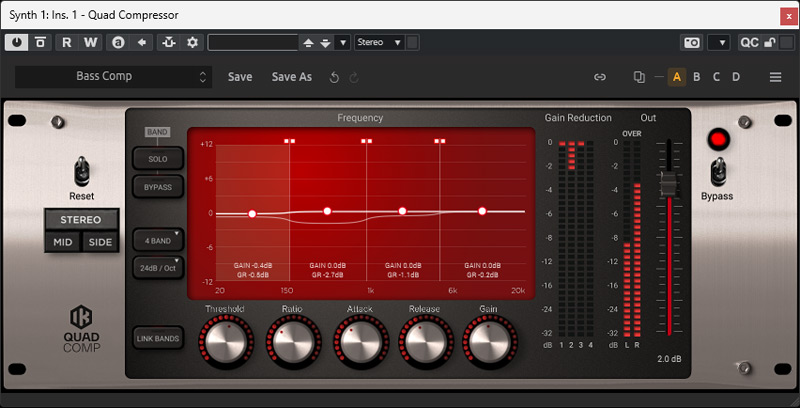Select the MID processing mode
This screenshot has height=408, width=800.
click(62, 242)
